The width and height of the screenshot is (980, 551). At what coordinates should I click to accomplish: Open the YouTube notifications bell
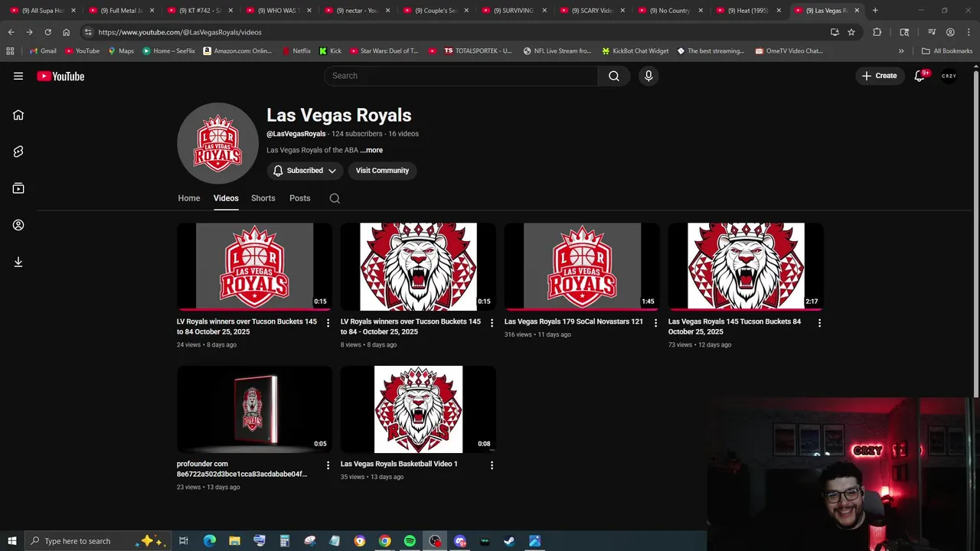[920, 76]
